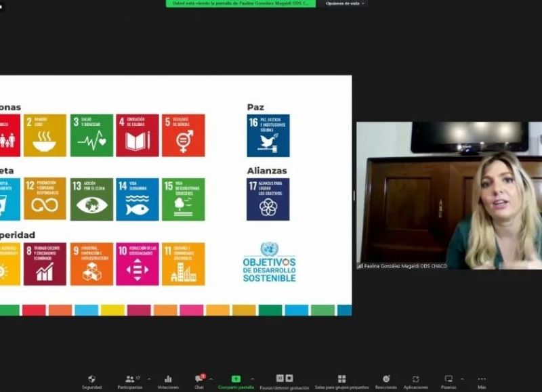The height and width of the screenshot is (392, 542).
Task: Expand the arrow next to Participantes
Action: 149,379
